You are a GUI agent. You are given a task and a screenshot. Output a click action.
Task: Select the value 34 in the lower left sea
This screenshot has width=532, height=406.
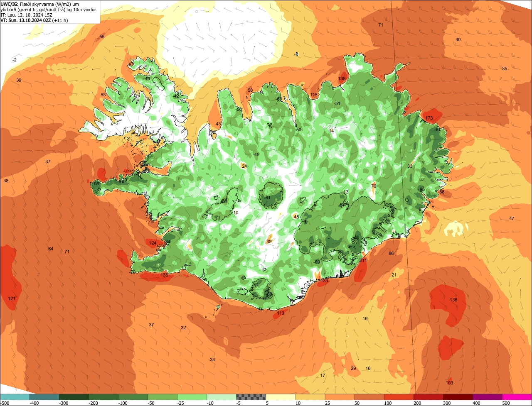click(x=212, y=360)
